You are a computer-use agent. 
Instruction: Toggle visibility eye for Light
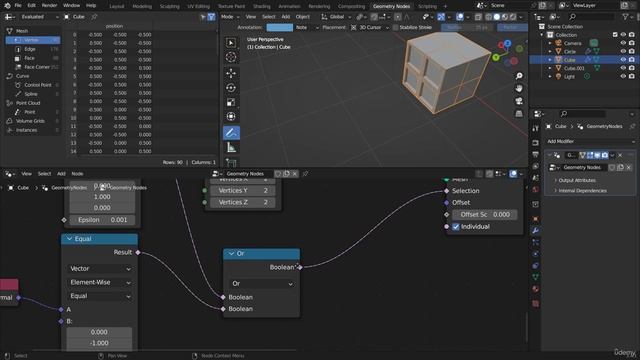tap(623, 76)
